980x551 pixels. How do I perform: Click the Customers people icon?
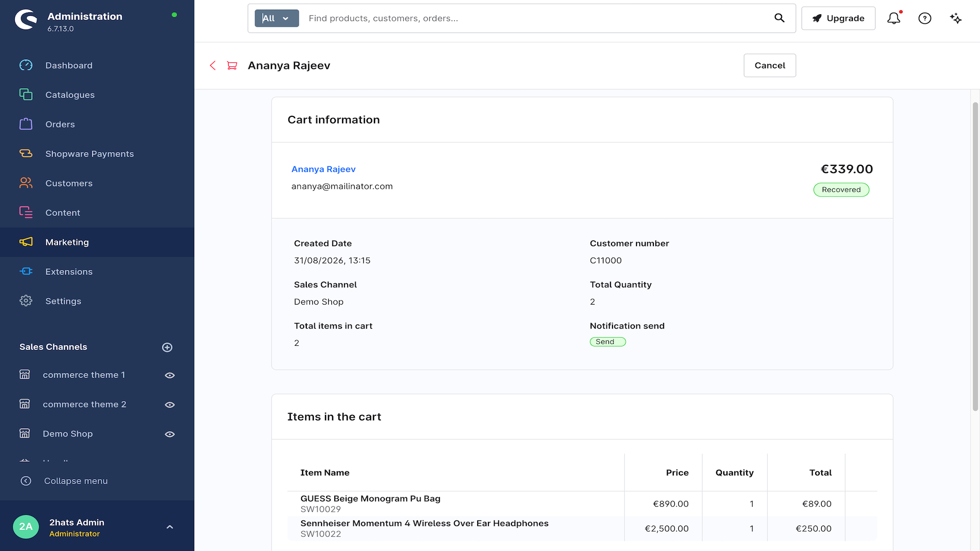26,183
